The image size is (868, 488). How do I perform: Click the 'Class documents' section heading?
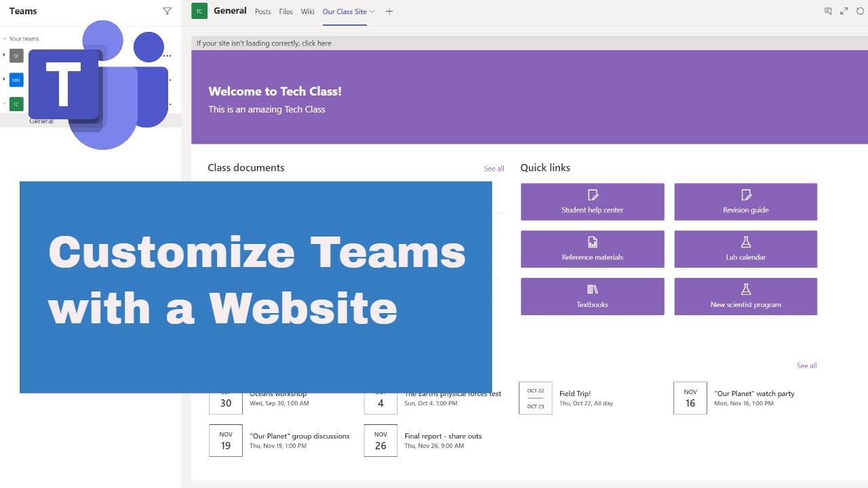pyautogui.click(x=246, y=167)
